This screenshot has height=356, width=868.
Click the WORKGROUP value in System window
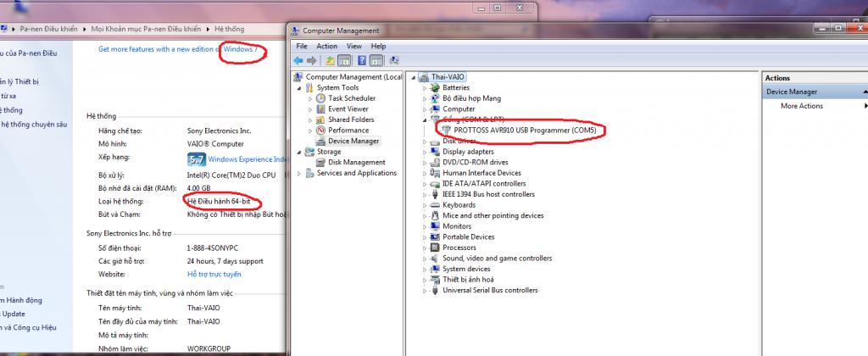click(x=209, y=349)
